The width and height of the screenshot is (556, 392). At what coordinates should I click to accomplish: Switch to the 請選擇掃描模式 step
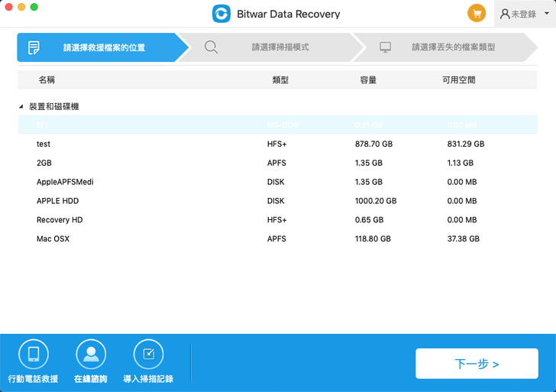pos(280,47)
